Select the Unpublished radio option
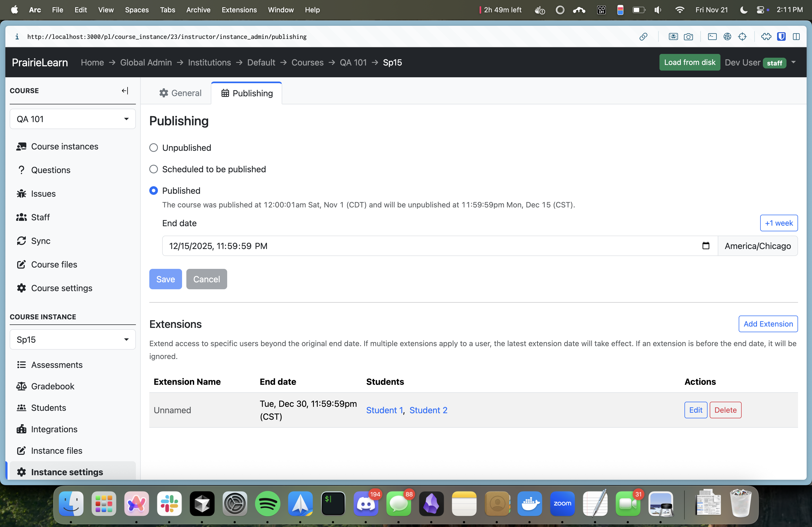812x527 pixels. pos(154,148)
